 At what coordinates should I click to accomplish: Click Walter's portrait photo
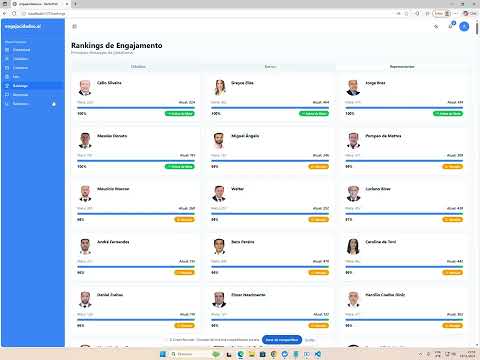219,193
